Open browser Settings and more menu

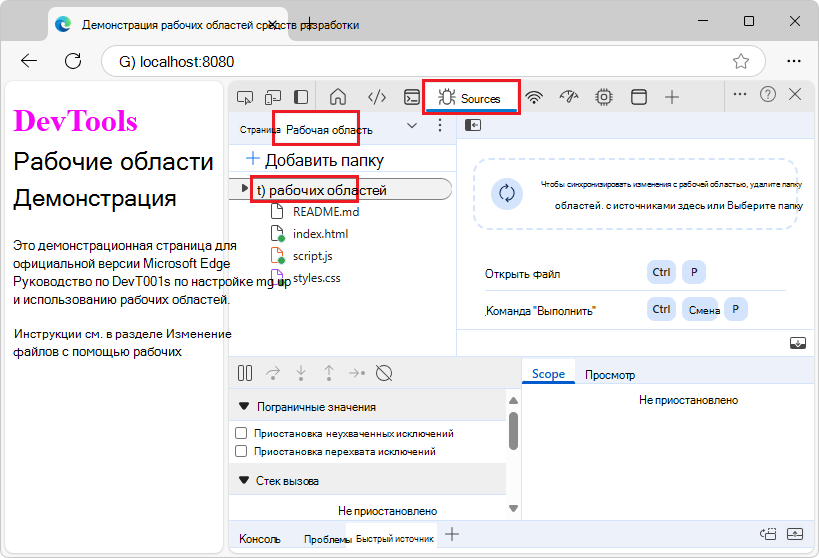[x=793, y=61]
